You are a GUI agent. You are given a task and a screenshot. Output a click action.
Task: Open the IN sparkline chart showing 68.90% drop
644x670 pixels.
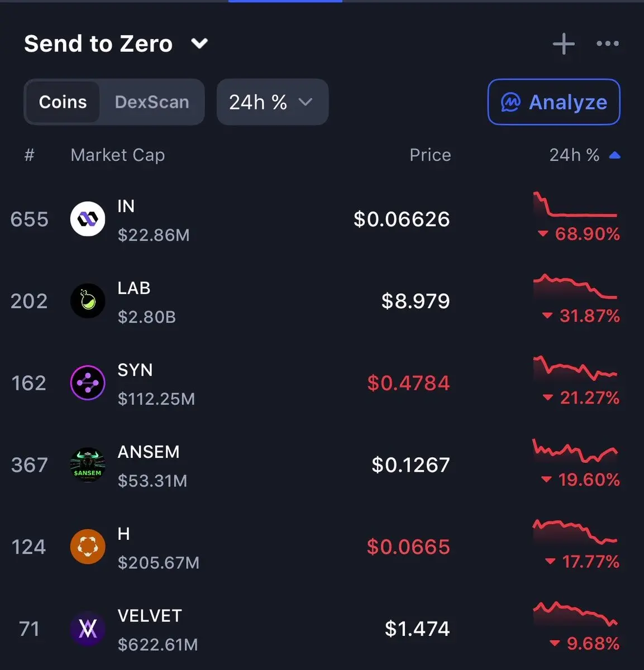click(x=575, y=205)
